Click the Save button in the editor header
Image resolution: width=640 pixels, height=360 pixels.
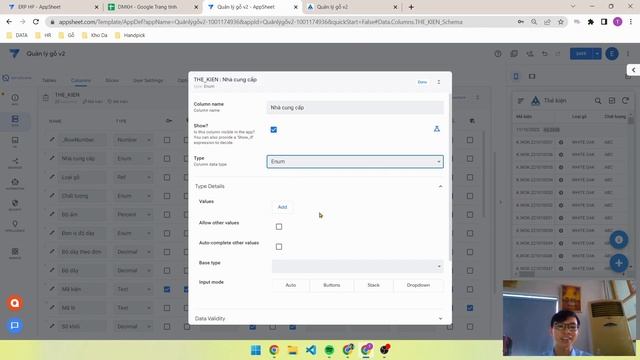581,53
